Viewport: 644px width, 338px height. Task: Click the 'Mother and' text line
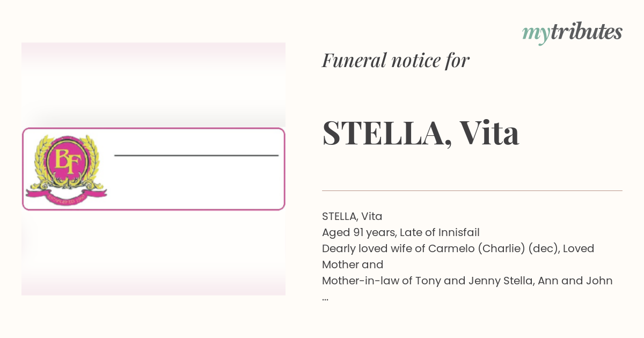coord(353,264)
